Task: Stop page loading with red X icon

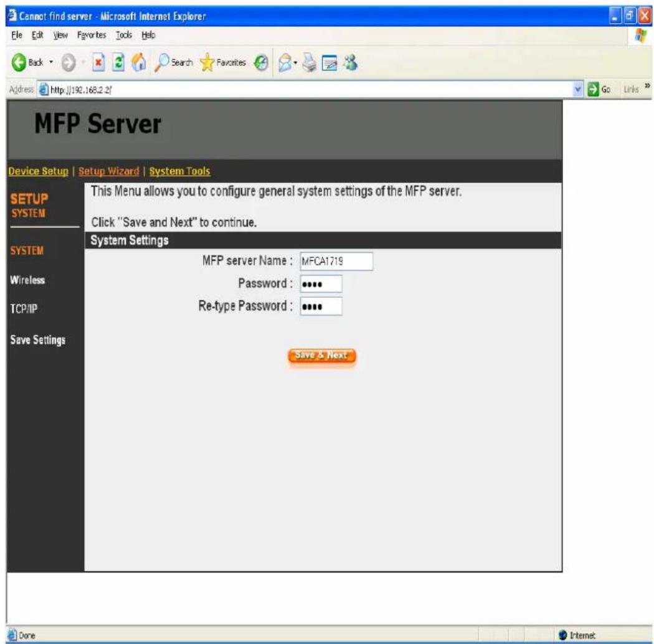Action: pos(98,63)
